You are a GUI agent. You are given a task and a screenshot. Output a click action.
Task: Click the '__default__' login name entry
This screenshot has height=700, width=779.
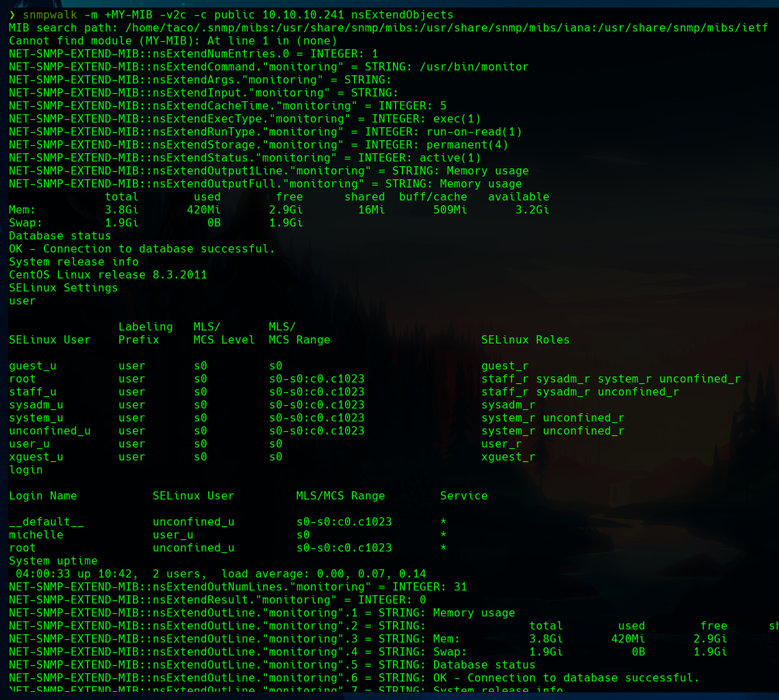46,522
